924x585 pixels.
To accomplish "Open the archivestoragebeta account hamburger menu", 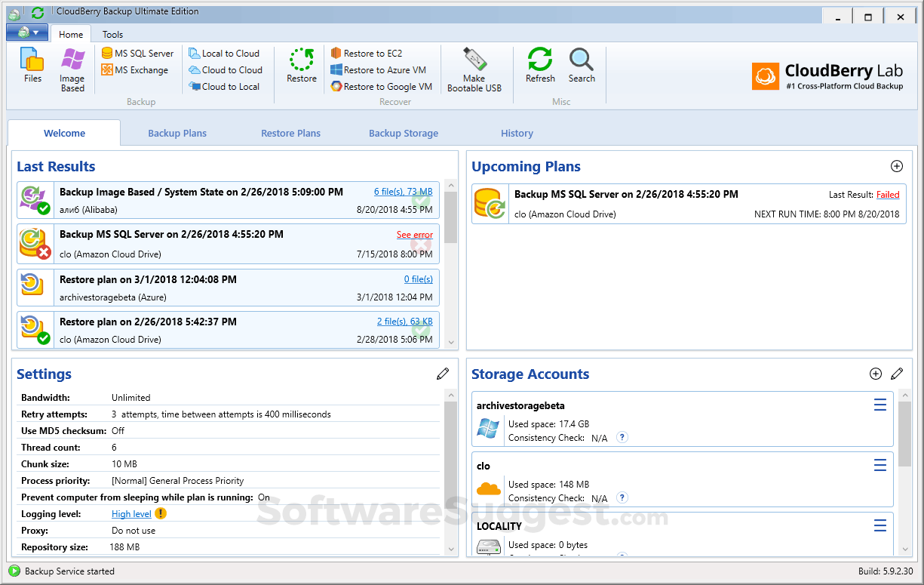I will [879, 405].
